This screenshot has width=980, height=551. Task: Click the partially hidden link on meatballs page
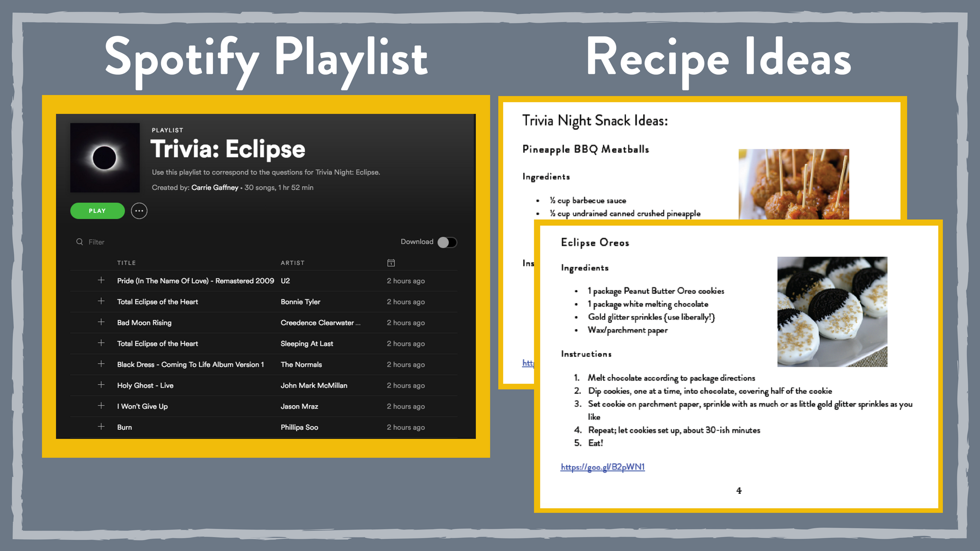click(528, 363)
